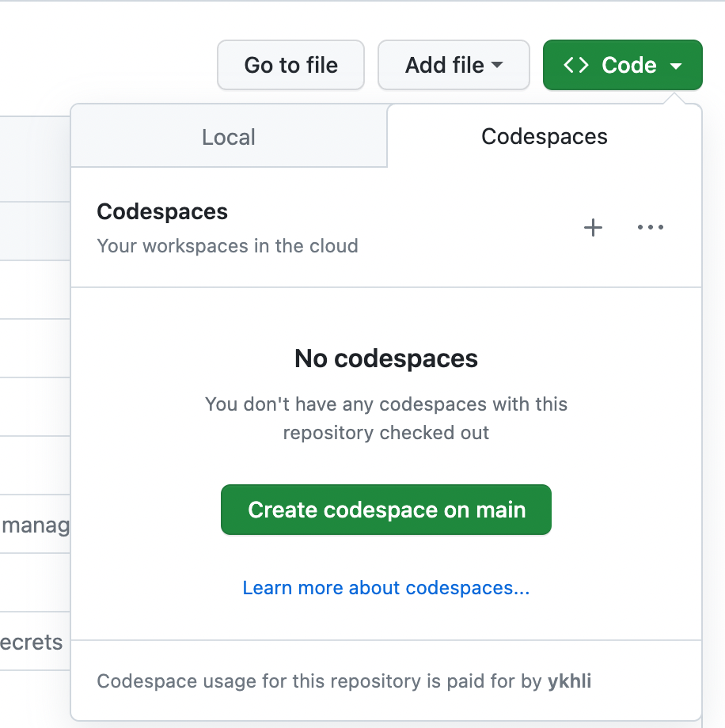Viewport: 725px width, 728px height.
Task: Select the file row ending in 'ecrets'
Action: tap(32, 642)
